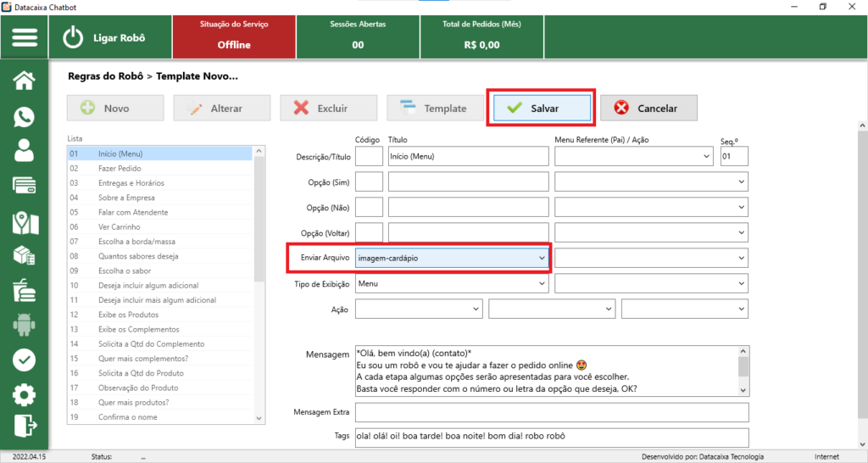Screen dimensions: 868x463
Task: Open the WhatsApp icon in sidebar
Action: (x=25, y=117)
